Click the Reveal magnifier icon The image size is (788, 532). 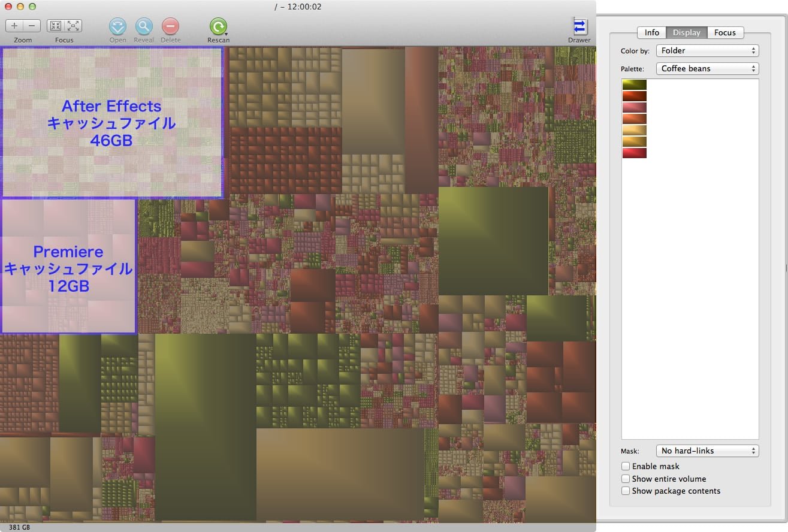pyautogui.click(x=144, y=26)
